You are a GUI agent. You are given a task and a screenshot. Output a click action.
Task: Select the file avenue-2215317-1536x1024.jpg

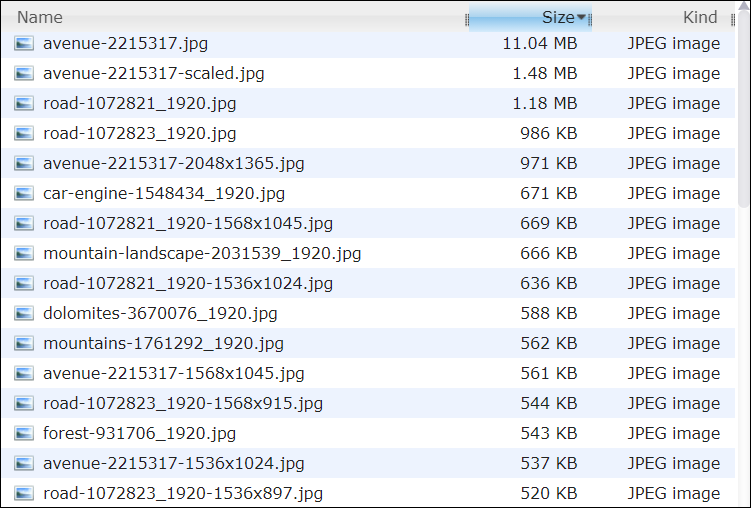click(x=368, y=463)
